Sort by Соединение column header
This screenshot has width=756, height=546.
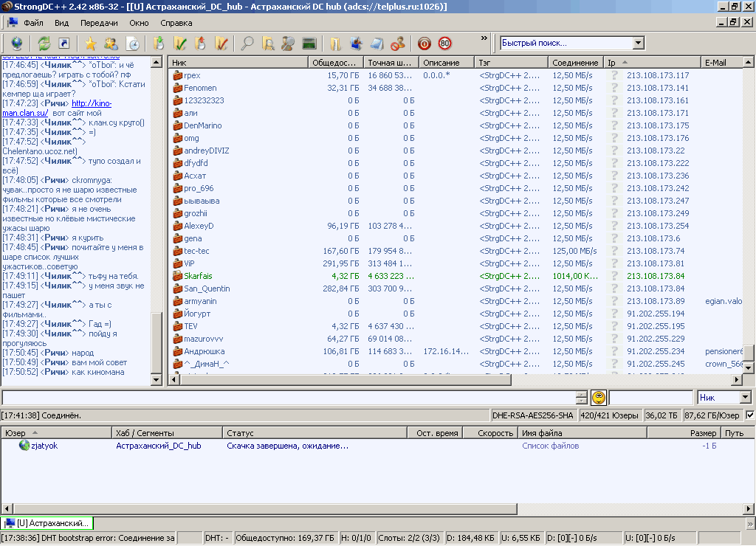click(x=576, y=63)
